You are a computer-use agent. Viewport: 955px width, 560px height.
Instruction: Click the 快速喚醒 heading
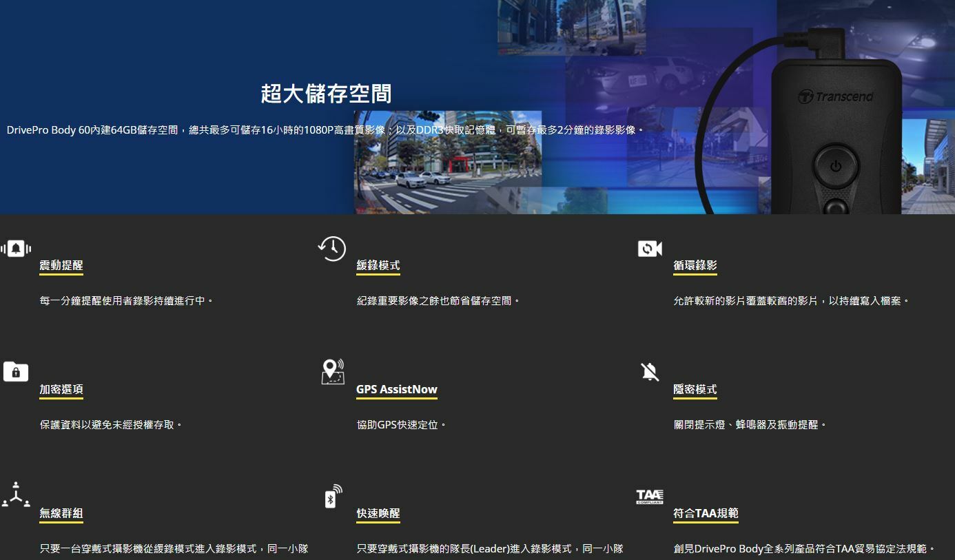378,513
